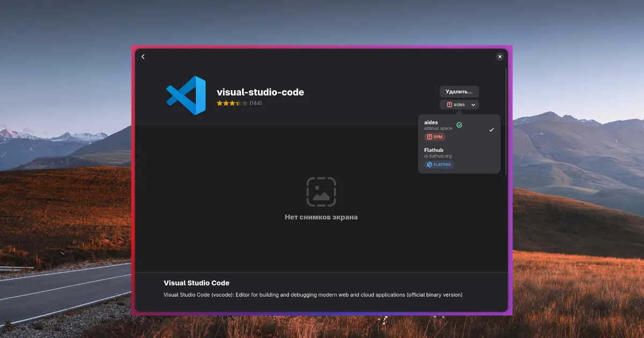Click the chevron arrow in the source selector
This screenshot has width=644, height=338.
tap(473, 105)
